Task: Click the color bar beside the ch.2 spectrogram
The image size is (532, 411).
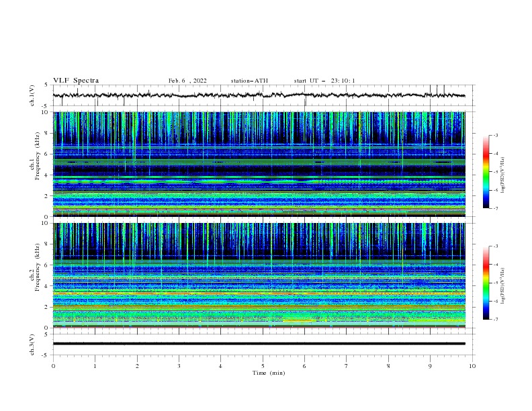Action: pos(486,283)
